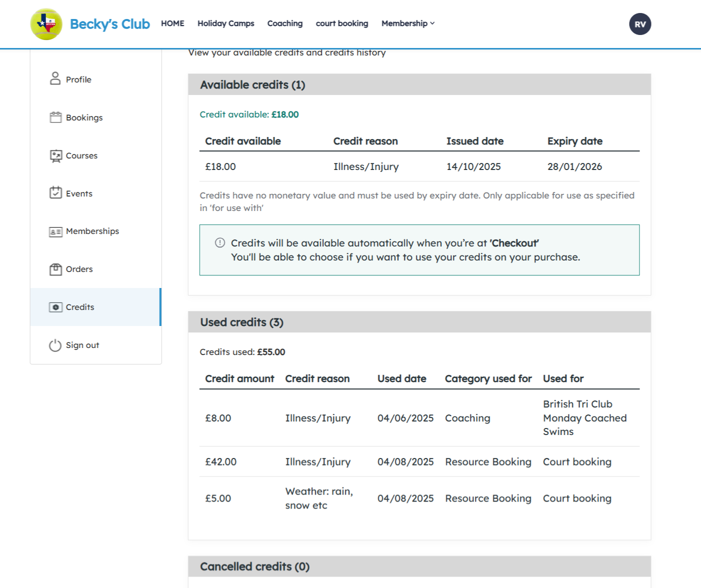Select Coaching in the top navigation
701x588 pixels.
point(285,23)
